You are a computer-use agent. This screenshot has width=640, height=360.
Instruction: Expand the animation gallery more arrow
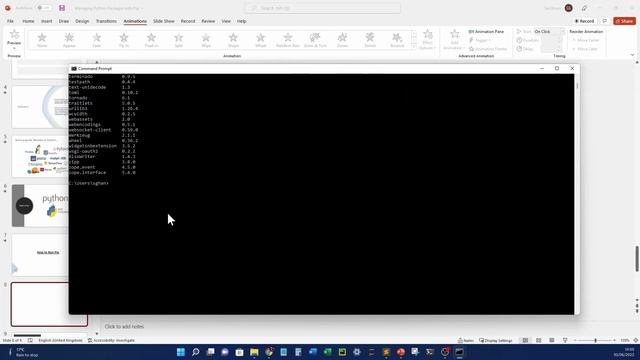(414, 47)
